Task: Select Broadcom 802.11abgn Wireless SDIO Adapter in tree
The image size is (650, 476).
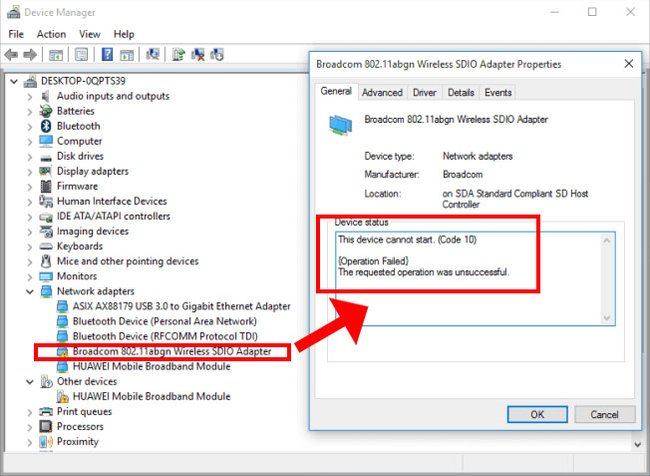Action: (x=172, y=352)
